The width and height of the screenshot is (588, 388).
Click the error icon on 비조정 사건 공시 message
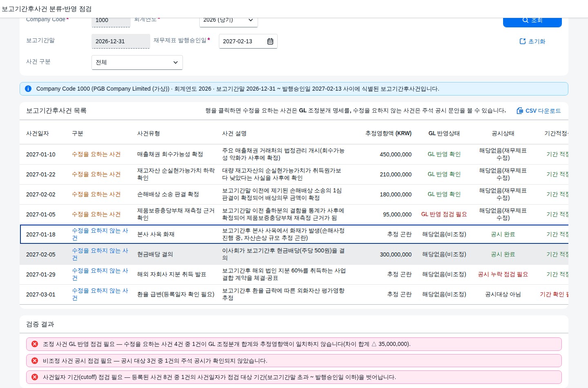pyautogui.click(x=35, y=361)
